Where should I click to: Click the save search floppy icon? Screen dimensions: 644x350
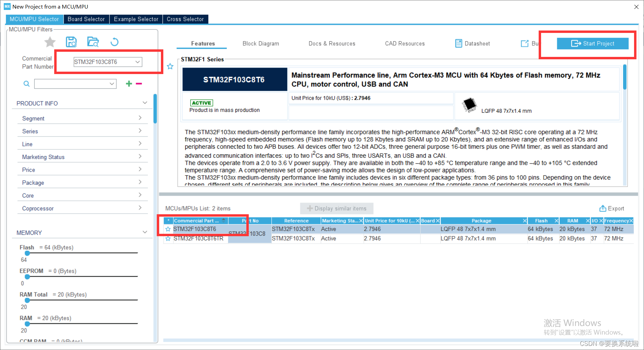coord(71,42)
